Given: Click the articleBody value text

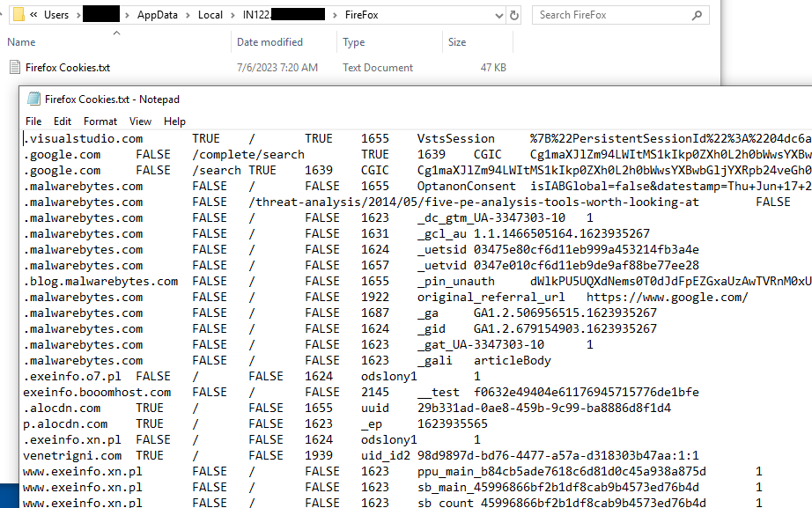Looking at the screenshot, I should [x=513, y=361].
